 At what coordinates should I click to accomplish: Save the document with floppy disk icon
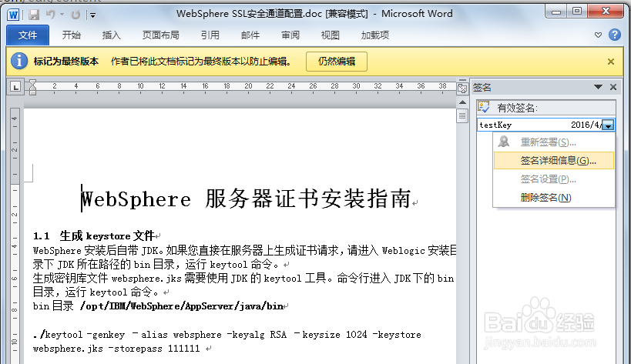[34, 15]
